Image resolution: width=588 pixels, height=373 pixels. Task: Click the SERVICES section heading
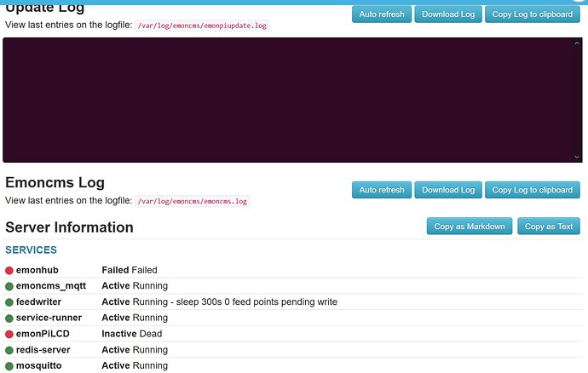point(32,250)
